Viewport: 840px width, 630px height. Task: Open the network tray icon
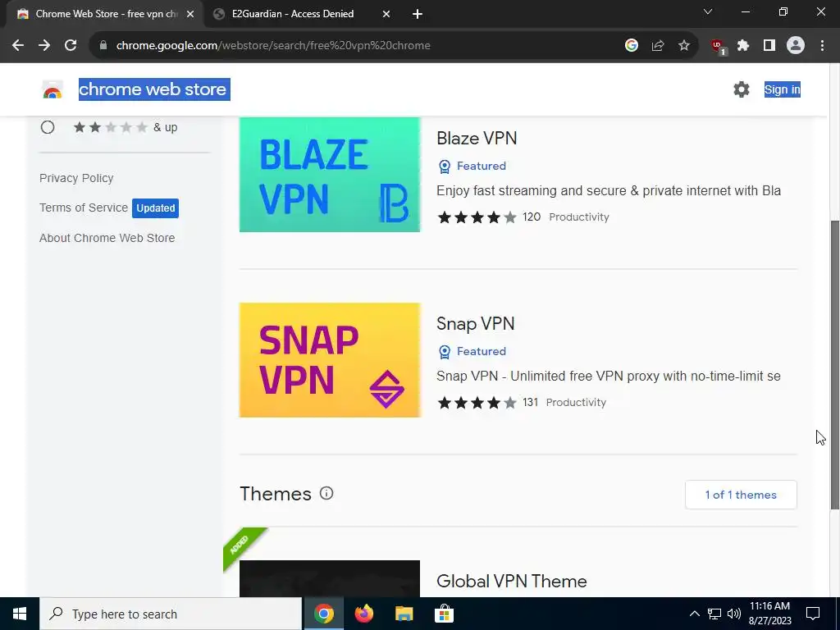click(x=714, y=614)
